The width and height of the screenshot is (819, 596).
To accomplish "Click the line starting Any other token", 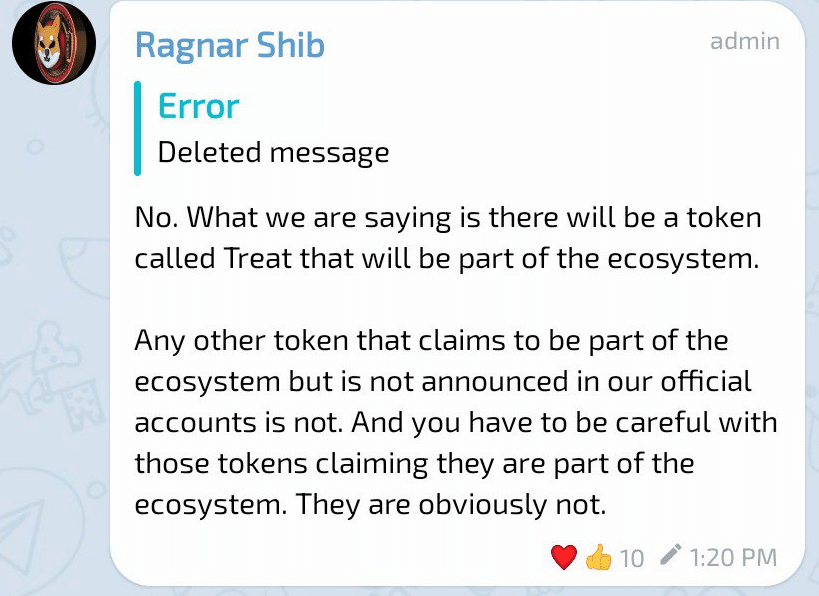I will point(431,341).
